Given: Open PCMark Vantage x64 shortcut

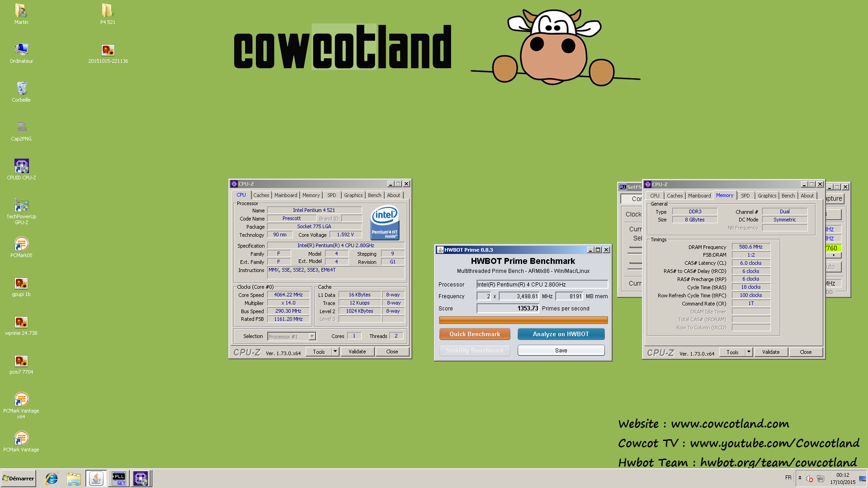Looking at the screenshot, I should (x=21, y=405).
